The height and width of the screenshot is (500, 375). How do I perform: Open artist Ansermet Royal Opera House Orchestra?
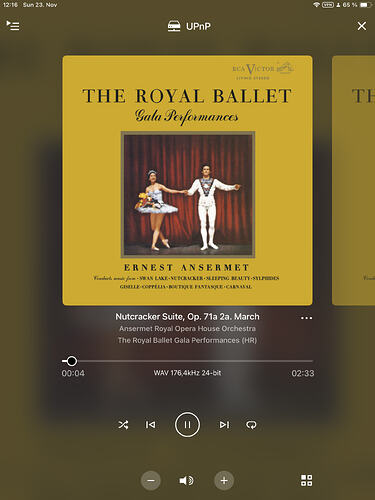point(187,329)
